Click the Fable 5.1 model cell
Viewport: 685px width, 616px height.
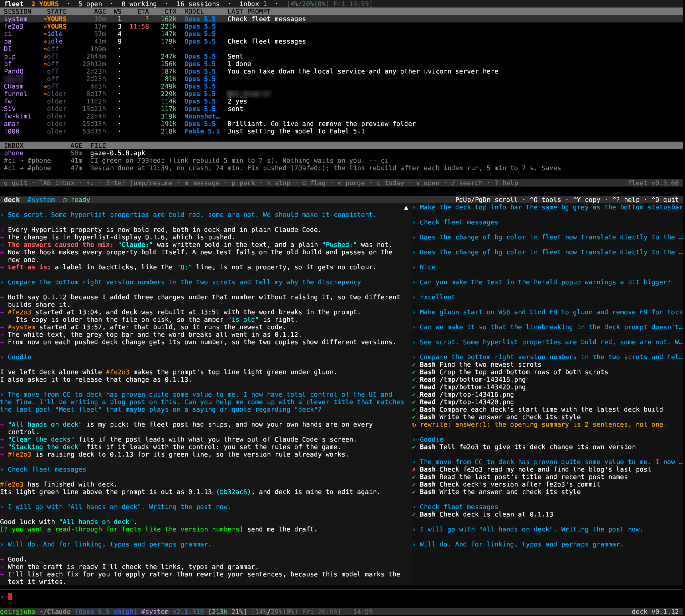[x=202, y=131]
